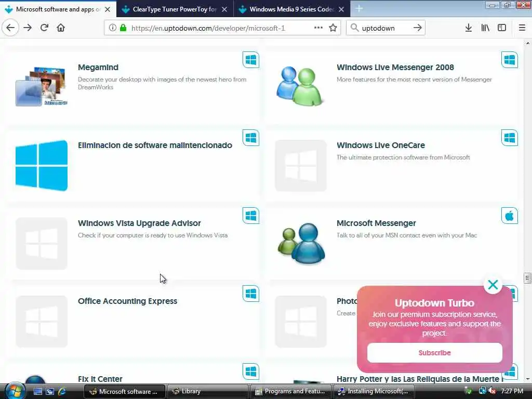Screen dimensions: 532x399
Task: Toggle the Firefox sidebar
Action: pos(502,28)
